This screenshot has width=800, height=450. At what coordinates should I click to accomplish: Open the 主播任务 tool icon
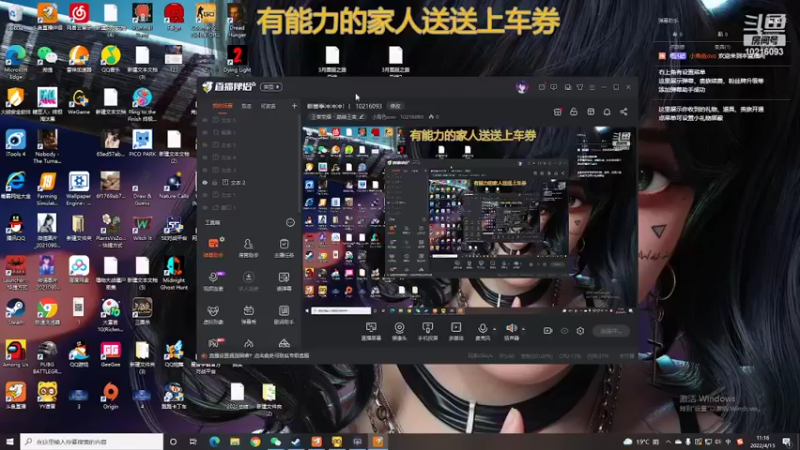(x=284, y=247)
